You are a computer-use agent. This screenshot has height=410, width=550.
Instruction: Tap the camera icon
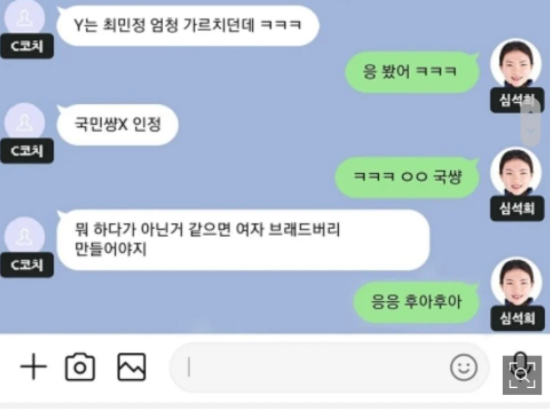coord(80,367)
